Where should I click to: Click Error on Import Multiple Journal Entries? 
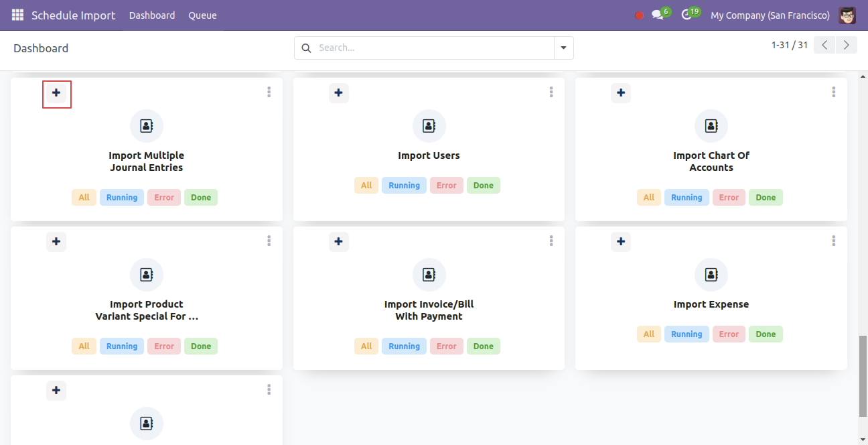pos(164,198)
